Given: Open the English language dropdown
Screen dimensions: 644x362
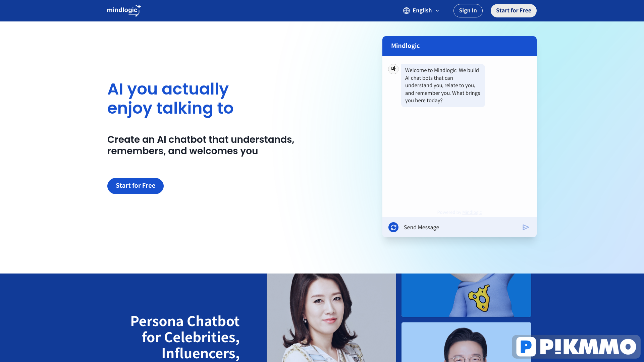Looking at the screenshot, I should [421, 11].
